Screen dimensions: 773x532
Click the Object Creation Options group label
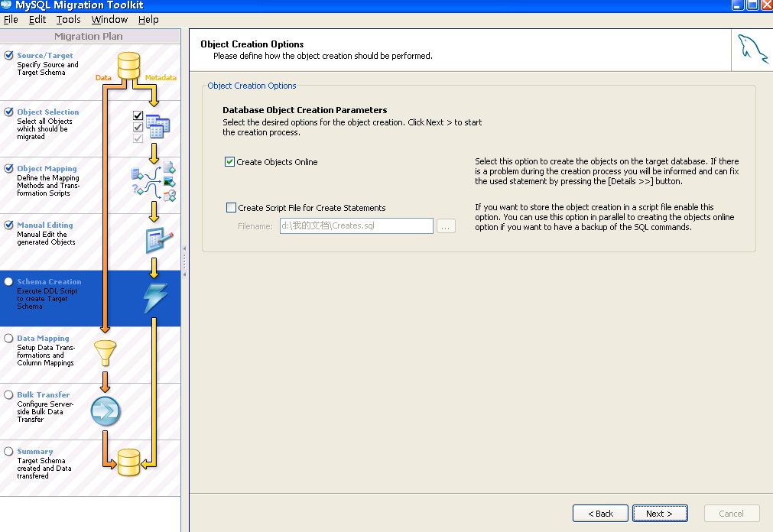tap(252, 86)
